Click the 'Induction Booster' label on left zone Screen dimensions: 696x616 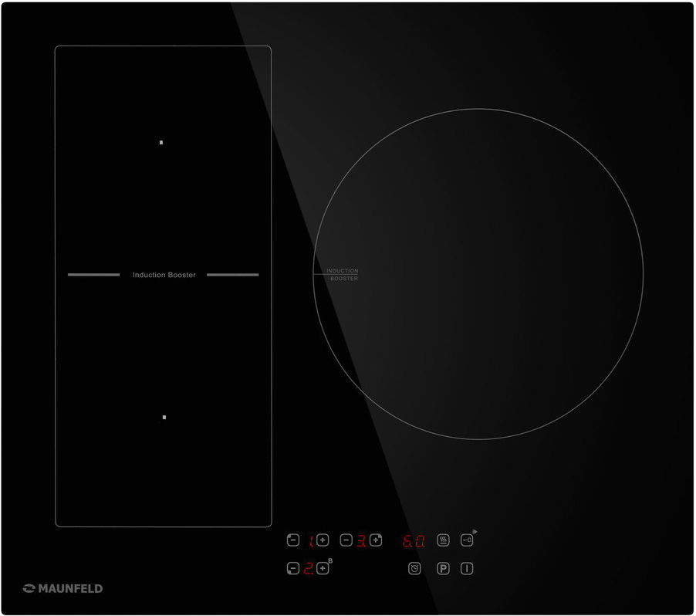coord(164,275)
